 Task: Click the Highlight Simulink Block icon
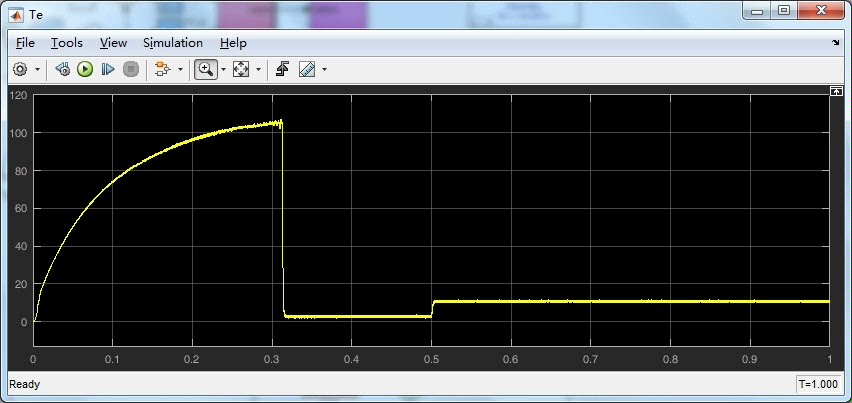(x=162, y=70)
